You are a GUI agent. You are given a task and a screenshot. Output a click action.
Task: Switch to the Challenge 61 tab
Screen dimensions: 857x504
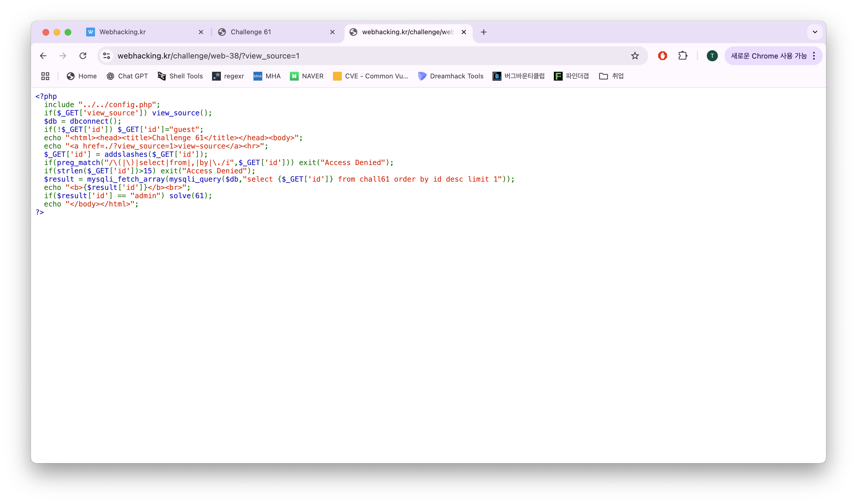251,32
